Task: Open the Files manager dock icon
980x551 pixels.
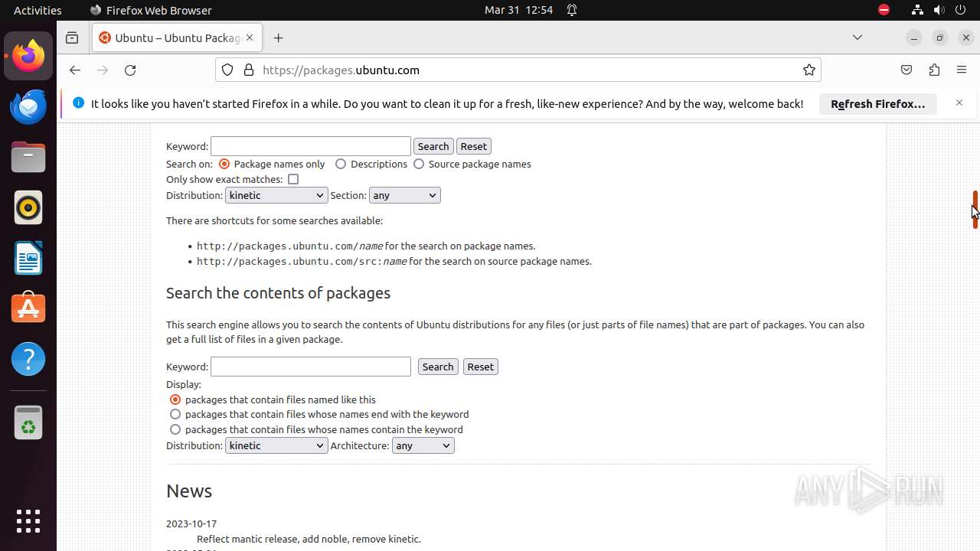Action: pos(28,157)
